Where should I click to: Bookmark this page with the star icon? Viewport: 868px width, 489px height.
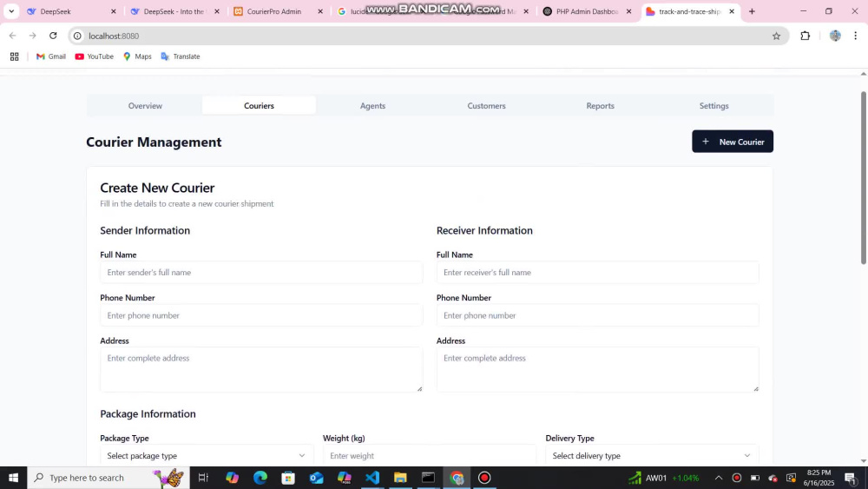(776, 36)
